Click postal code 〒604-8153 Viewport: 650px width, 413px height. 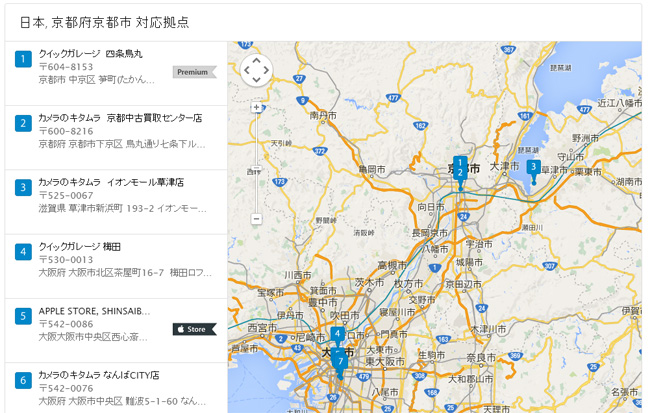(x=66, y=67)
